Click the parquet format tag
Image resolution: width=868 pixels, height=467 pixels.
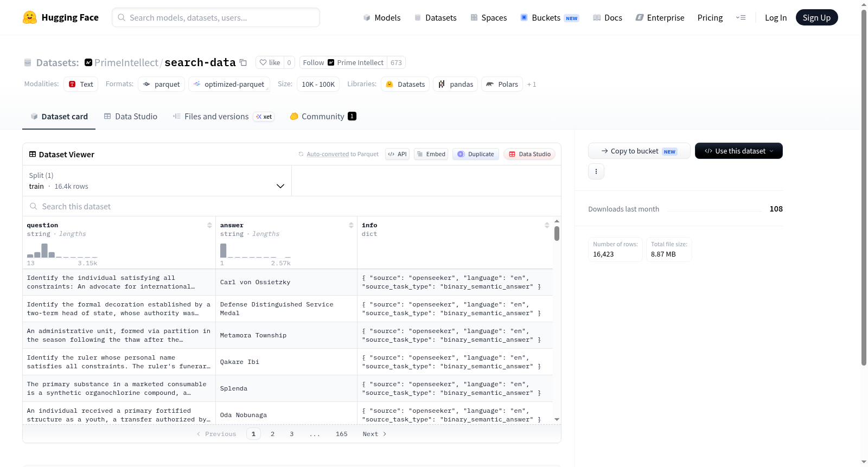tap(162, 84)
